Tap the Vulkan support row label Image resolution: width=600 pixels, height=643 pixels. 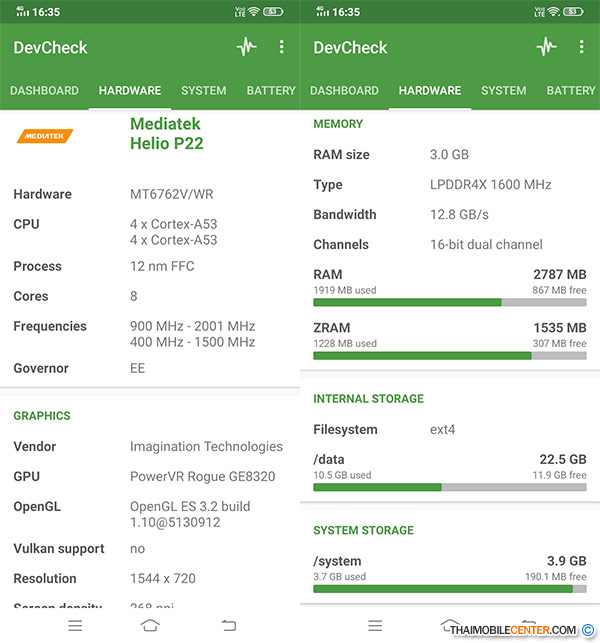(59, 549)
